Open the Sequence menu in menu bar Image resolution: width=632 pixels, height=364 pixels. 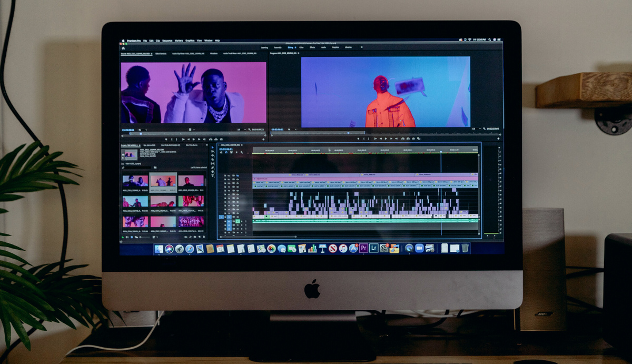[167, 41]
